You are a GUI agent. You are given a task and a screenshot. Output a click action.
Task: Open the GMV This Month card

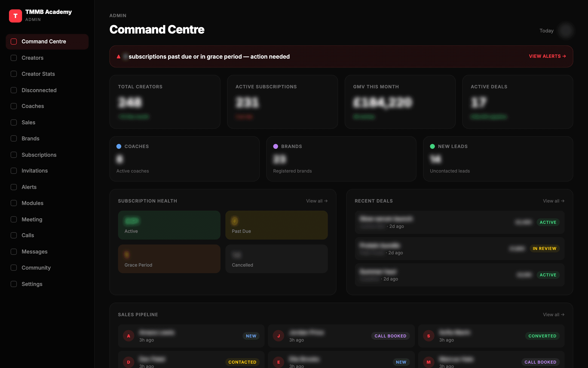click(x=400, y=102)
